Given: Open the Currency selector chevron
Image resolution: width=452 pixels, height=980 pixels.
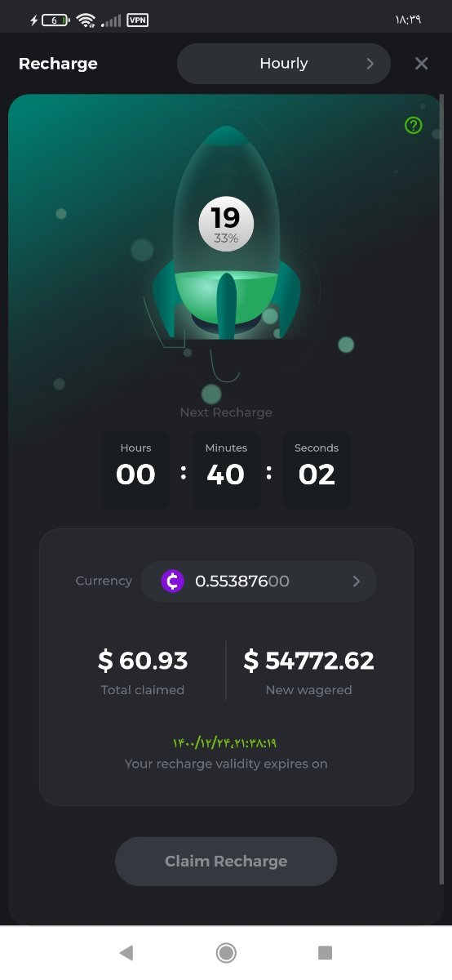Looking at the screenshot, I should [x=356, y=581].
